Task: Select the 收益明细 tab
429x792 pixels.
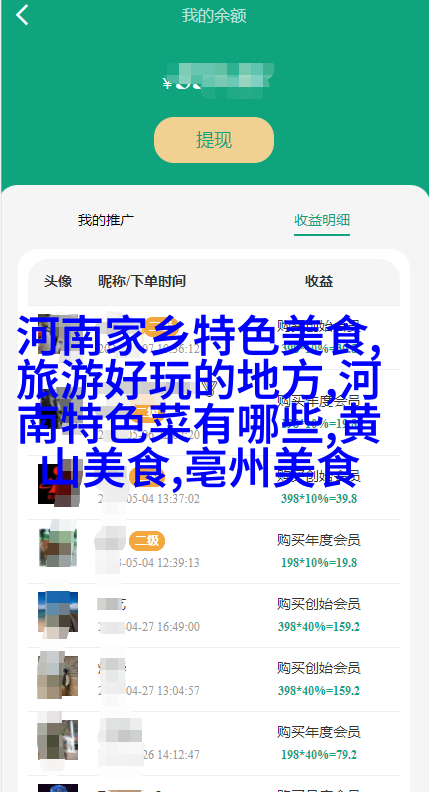Action: pos(322,220)
